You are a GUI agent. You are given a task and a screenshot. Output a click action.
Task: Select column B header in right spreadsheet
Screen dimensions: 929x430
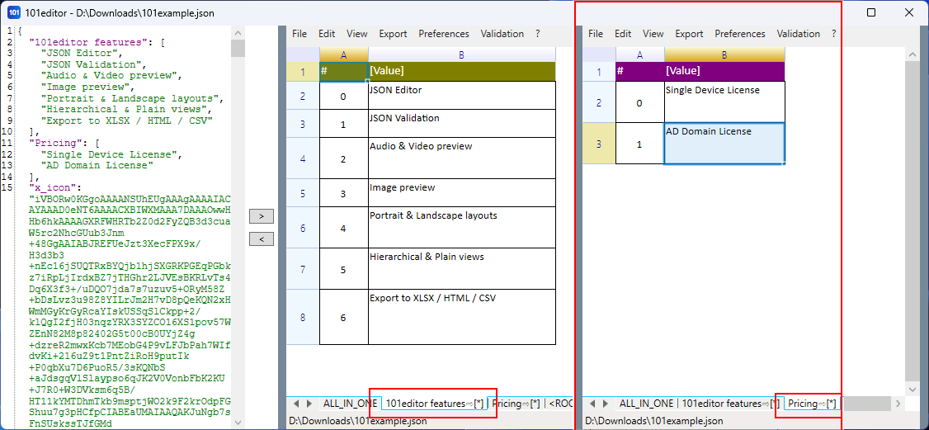pos(725,55)
